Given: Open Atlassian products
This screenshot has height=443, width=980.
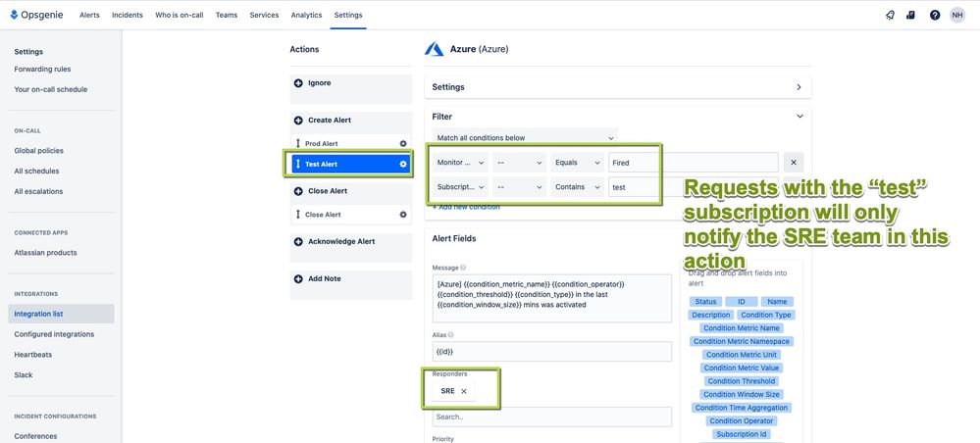Looking at the screenshot, I should tap(46, 253).
